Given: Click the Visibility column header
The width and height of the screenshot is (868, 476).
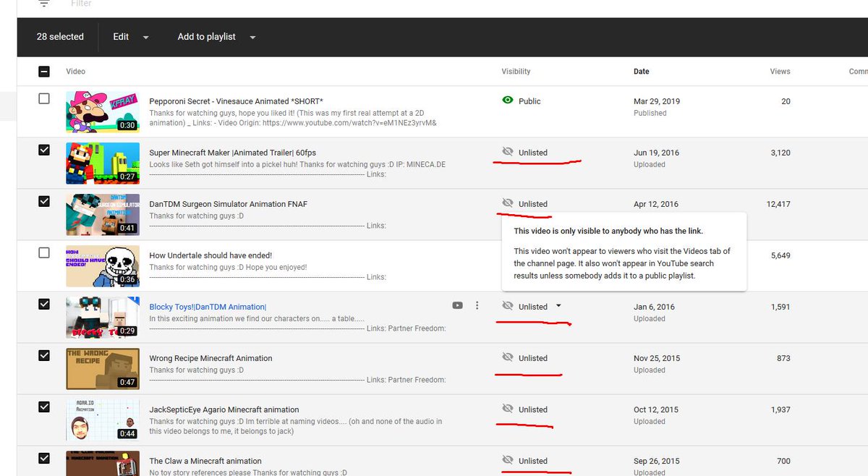Looking at the screenshot, I should (516, 72).
